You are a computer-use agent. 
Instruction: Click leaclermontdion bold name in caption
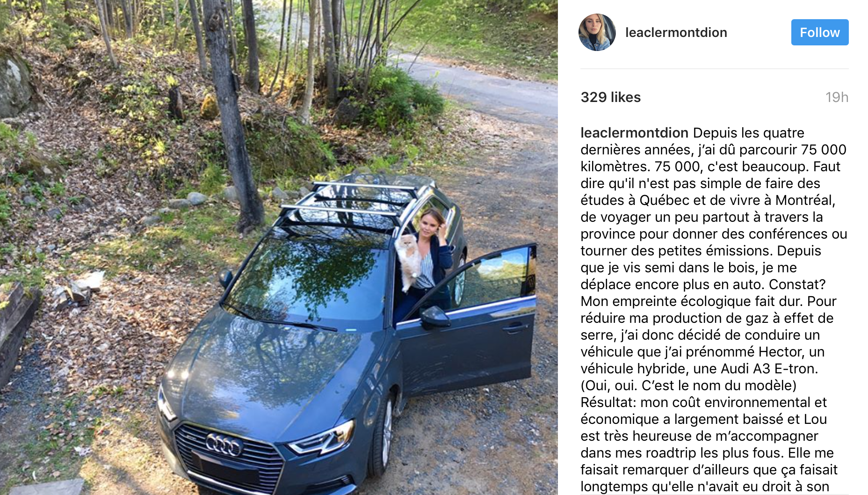tap(635, 133)
